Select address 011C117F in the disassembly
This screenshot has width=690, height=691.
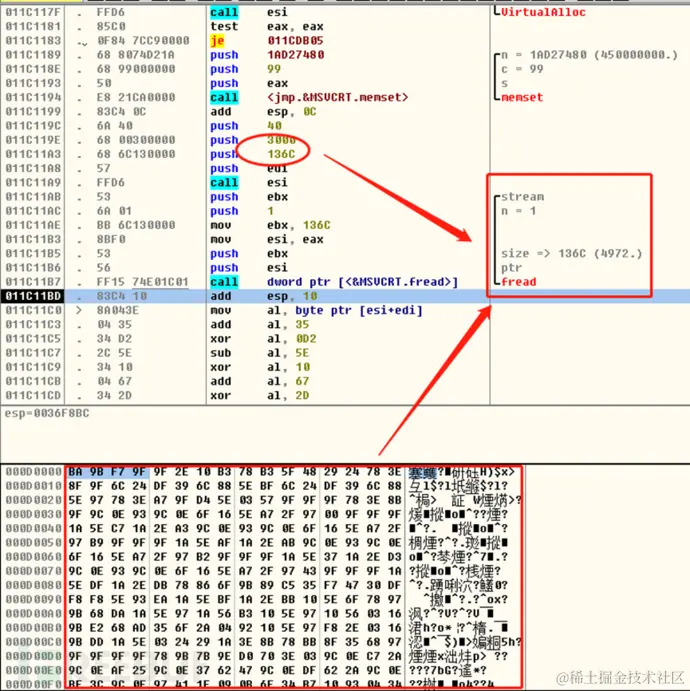point(33,12)
